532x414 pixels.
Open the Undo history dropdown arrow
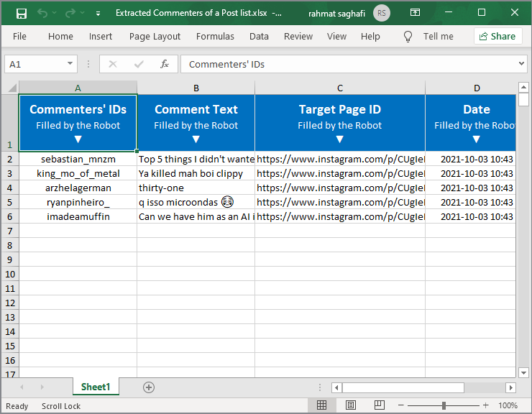pyautogui.click(x=55, y=13)
